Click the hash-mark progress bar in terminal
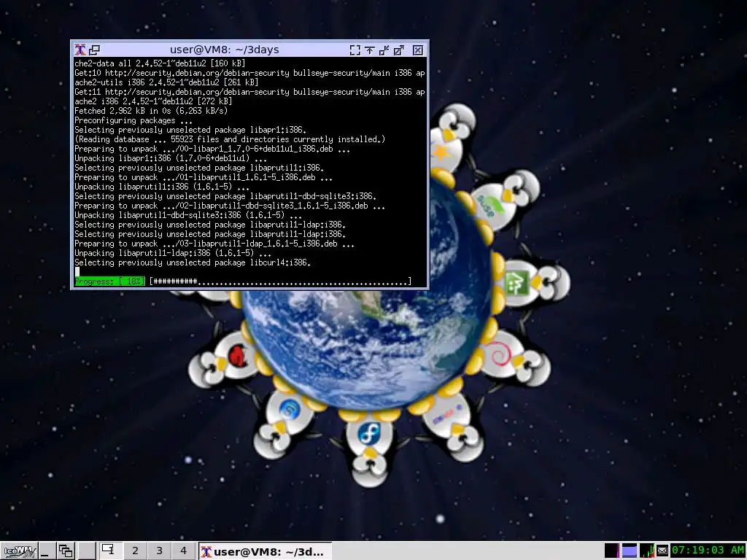This screenshot has height=560, width=747. click(x=280, y=281)
